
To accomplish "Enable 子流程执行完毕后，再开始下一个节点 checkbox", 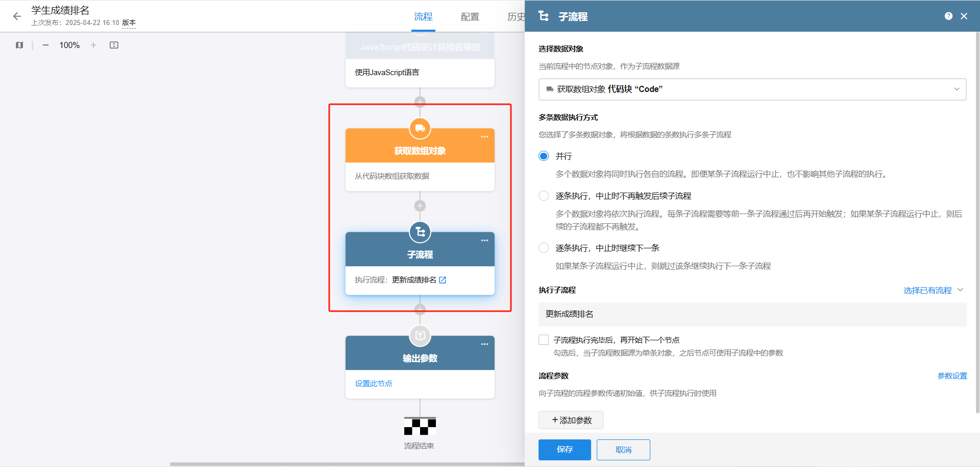I will click(x=544, y=340).
